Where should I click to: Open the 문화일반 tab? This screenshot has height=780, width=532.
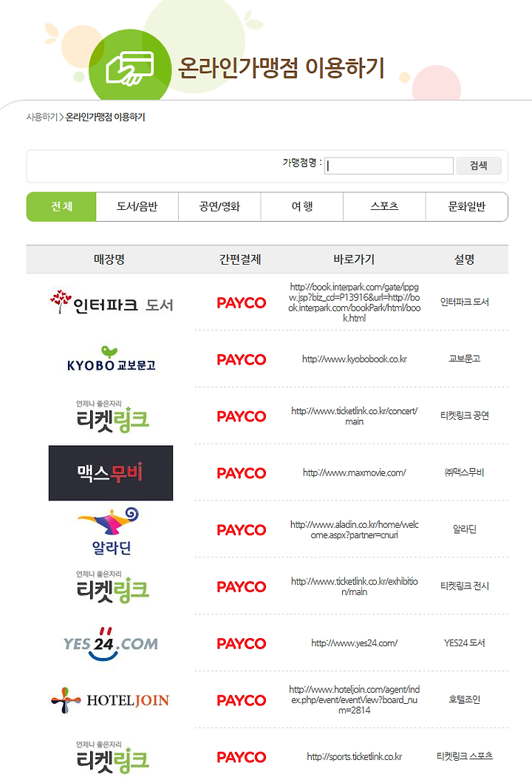(x=467, y=206)
